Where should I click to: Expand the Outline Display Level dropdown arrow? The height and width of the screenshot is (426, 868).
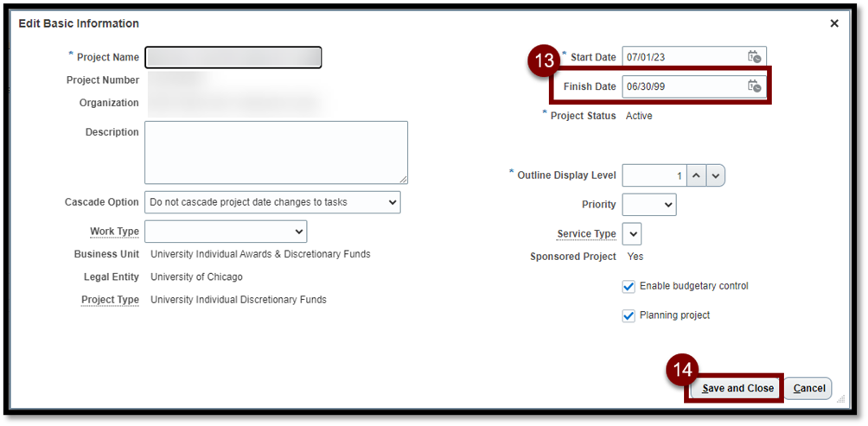click(716, 175)
